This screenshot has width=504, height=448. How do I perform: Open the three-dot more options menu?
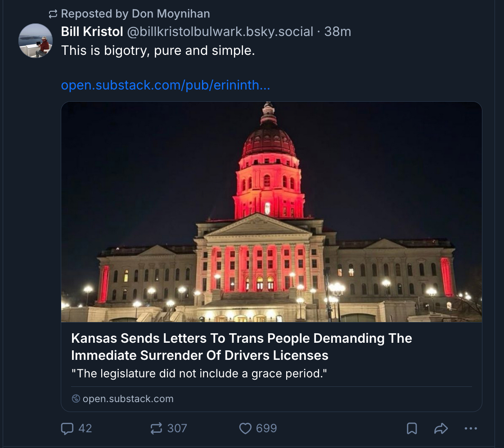471,428
